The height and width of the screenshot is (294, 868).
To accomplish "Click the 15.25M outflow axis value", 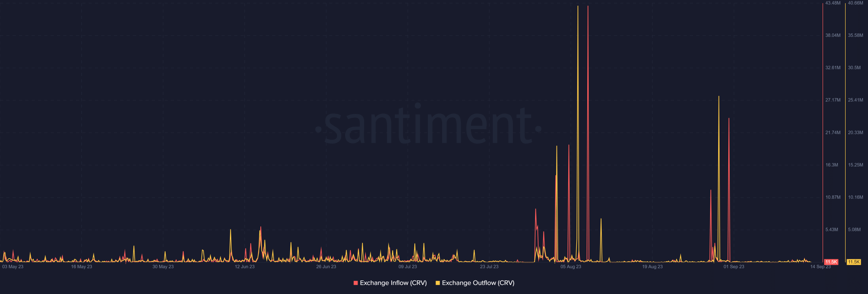I will coord(855,165).
